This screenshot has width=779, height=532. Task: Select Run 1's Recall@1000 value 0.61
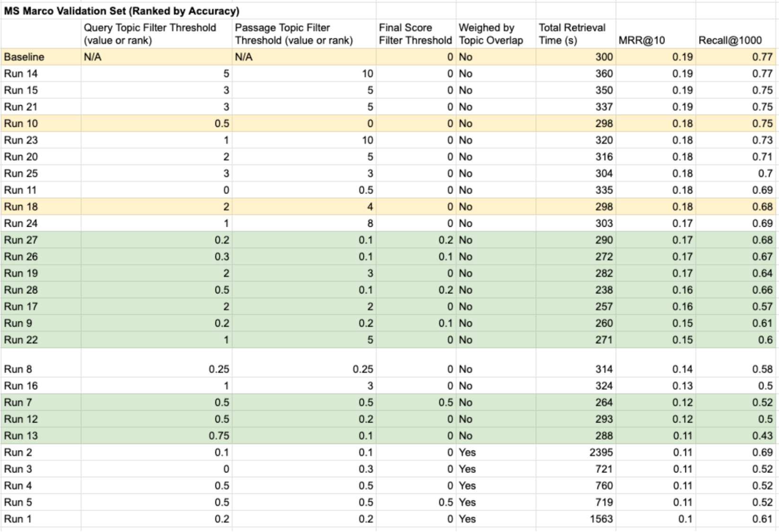point(762,519)
